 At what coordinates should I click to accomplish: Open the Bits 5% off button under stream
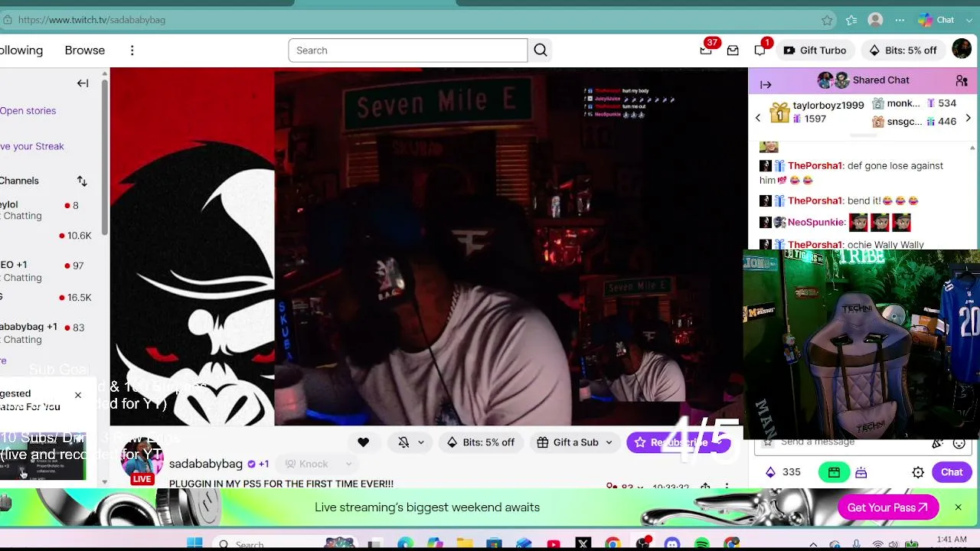481,442
